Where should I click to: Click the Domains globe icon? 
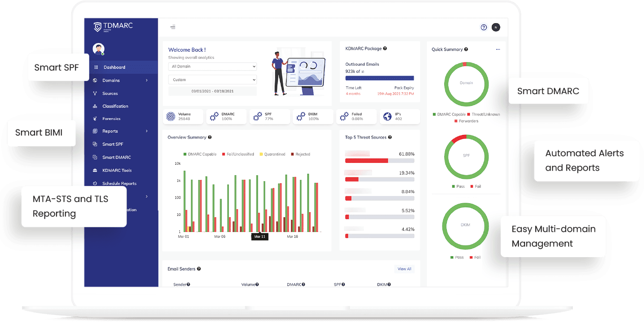[95, 81]
